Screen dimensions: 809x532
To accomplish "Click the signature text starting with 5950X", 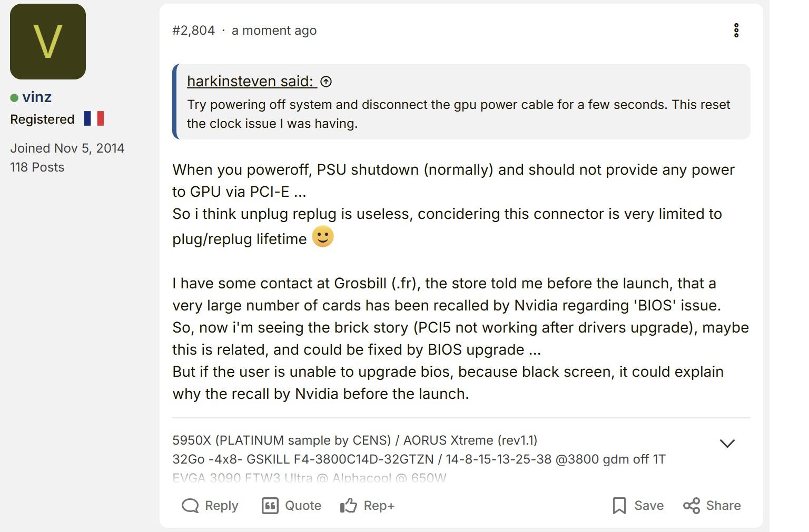I will 354,440.
